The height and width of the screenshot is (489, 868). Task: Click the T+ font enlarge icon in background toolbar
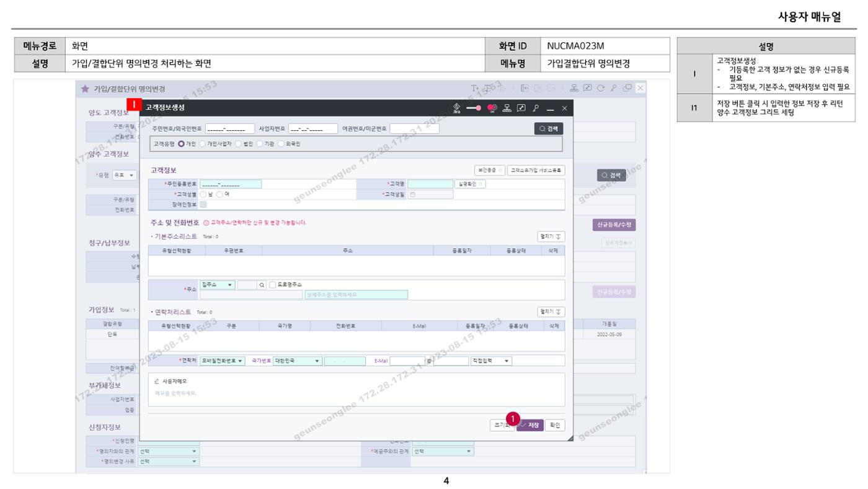click(475, 89)
